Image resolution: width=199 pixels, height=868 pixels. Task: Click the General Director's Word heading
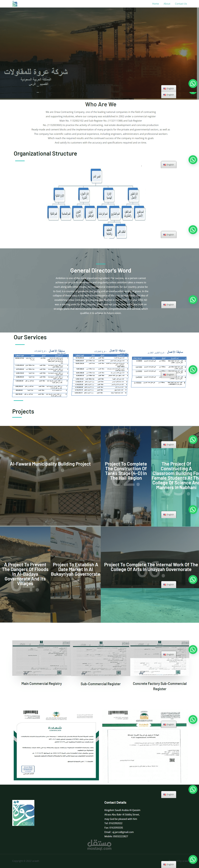[x=100, y=271]
